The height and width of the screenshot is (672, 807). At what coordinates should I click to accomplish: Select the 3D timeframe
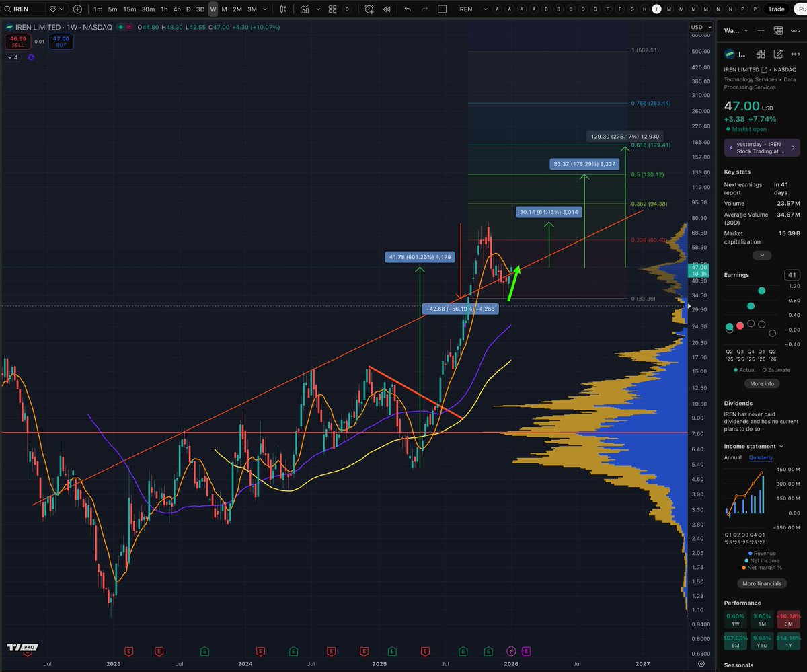[200, 9]
